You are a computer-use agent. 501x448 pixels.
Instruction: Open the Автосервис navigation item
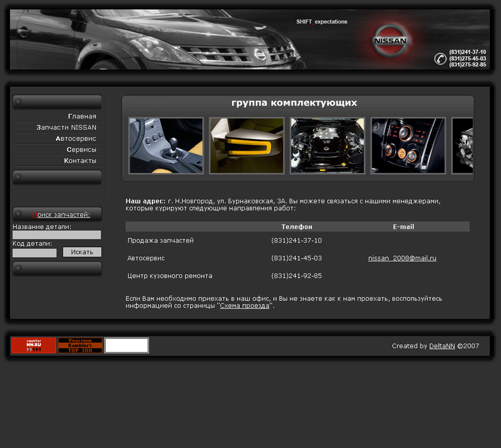click(x=77, y=138)
